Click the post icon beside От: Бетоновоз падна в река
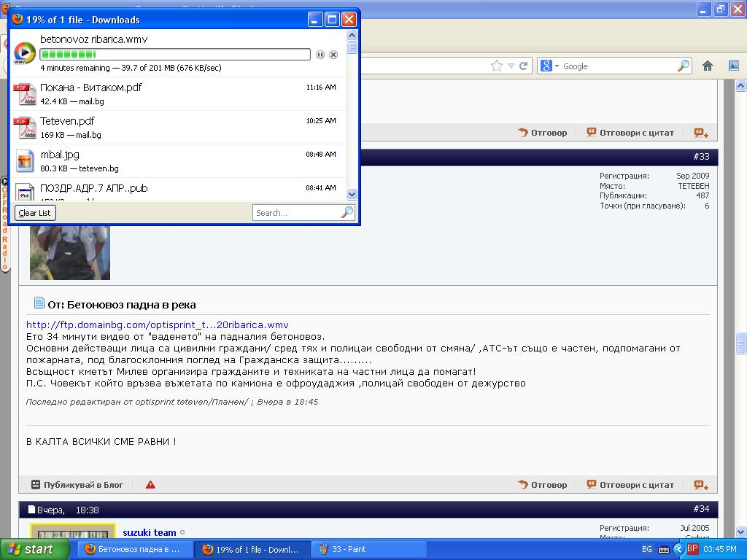 coord(39,303)
